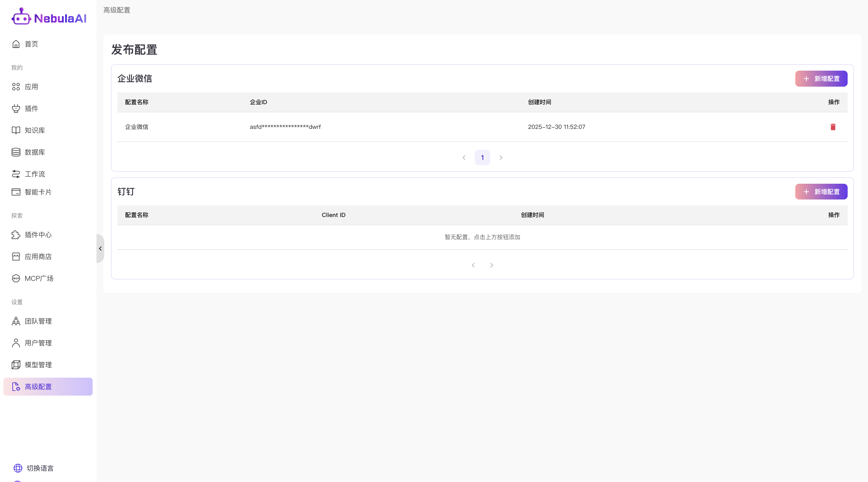Select 模型管理 menu item
The height and width of the screenshot is (482, 868).
pyautogui.click(x=38, y=365)
